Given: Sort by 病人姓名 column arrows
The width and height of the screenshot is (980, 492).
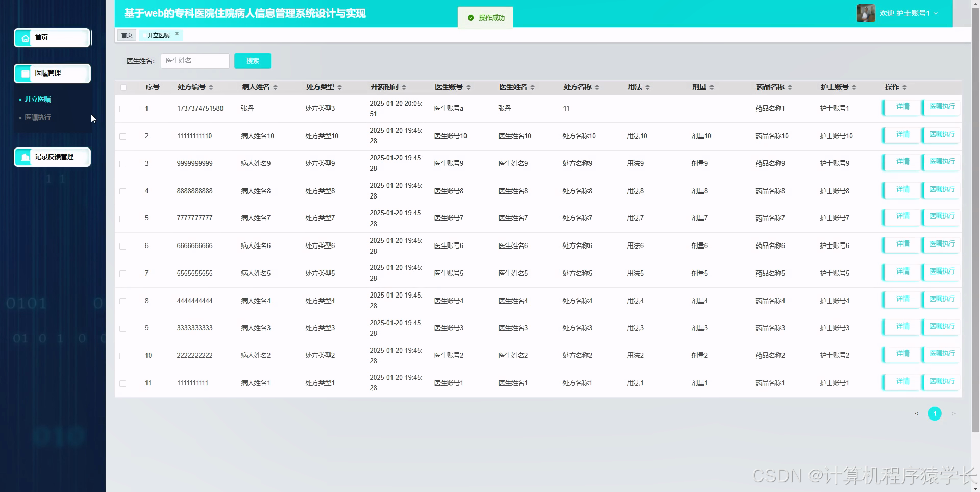Looking at the screenshot, I should click(275, 87).
